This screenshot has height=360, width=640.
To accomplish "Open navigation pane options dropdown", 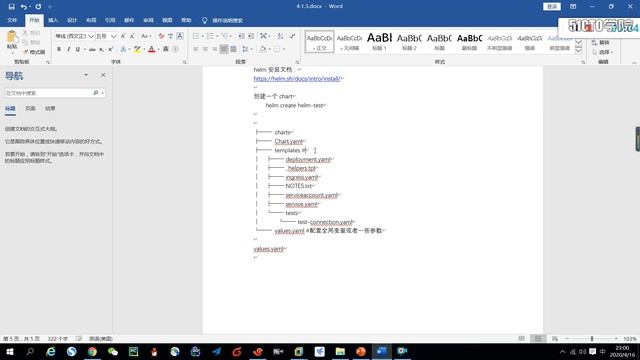I will (86, 75).
